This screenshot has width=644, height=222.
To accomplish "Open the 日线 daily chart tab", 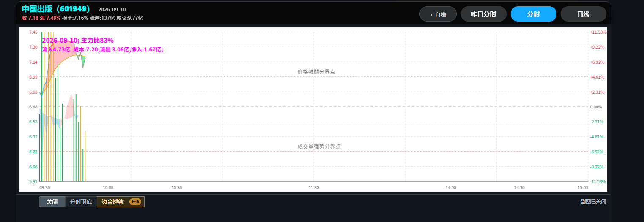I will coord(583,14).
